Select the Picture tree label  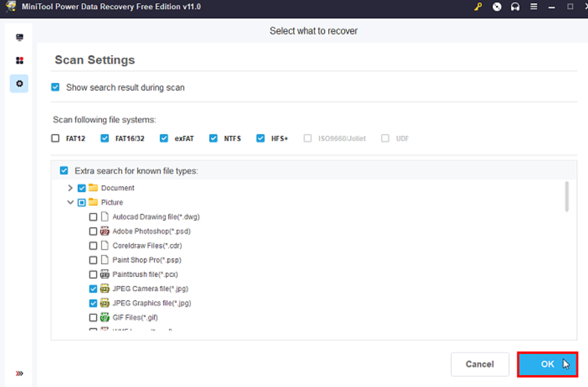point(112,202)
